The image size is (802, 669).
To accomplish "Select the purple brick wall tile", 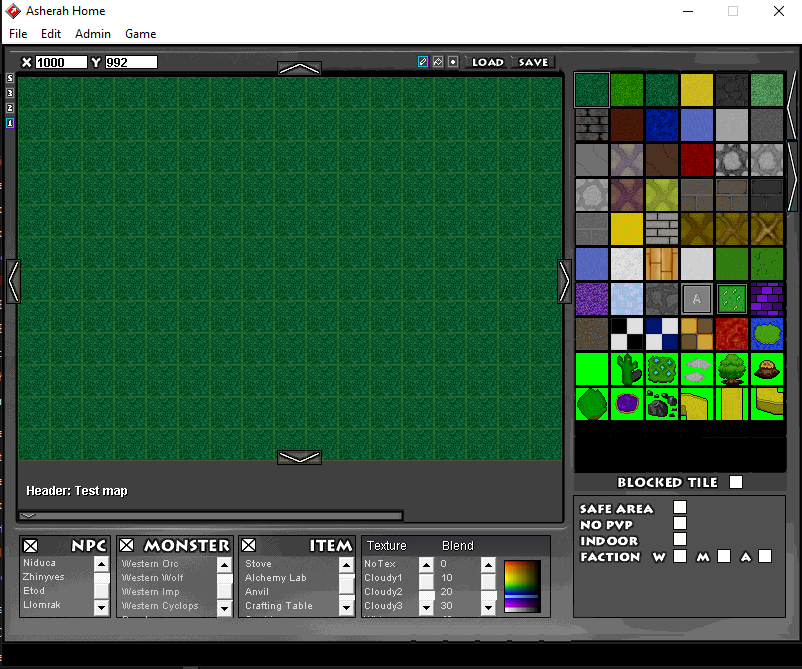I will (767, 299).
